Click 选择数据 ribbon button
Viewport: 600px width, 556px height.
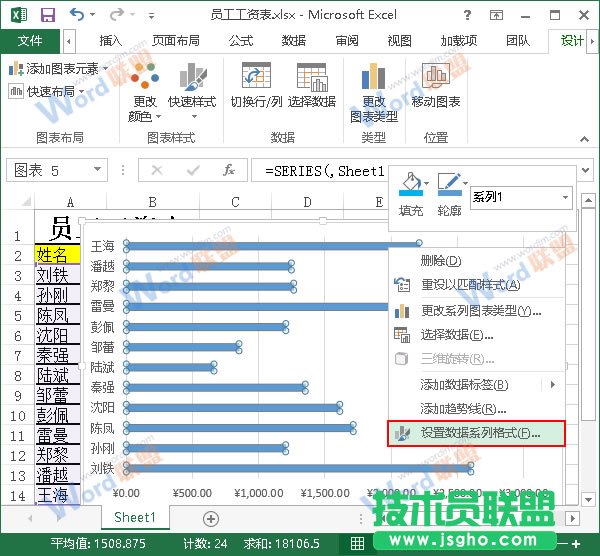312,86
